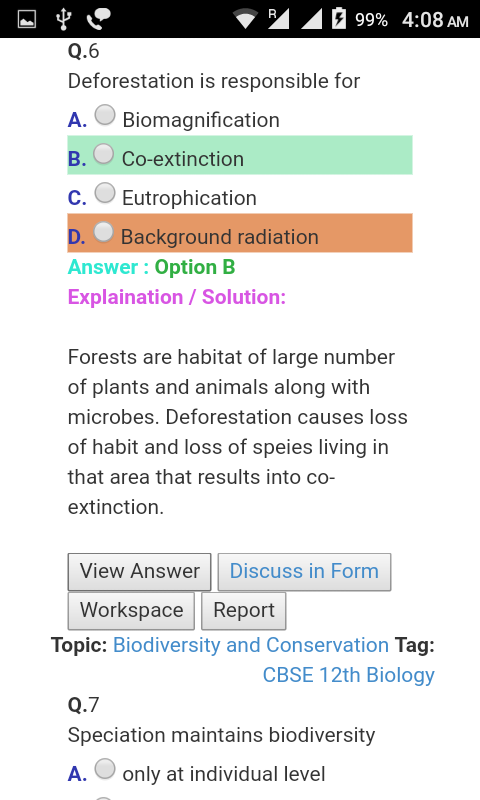Tap the image notification icon in status bar
Image resolution: width=480 pixels, height=800 pixels.
[27, 19]
